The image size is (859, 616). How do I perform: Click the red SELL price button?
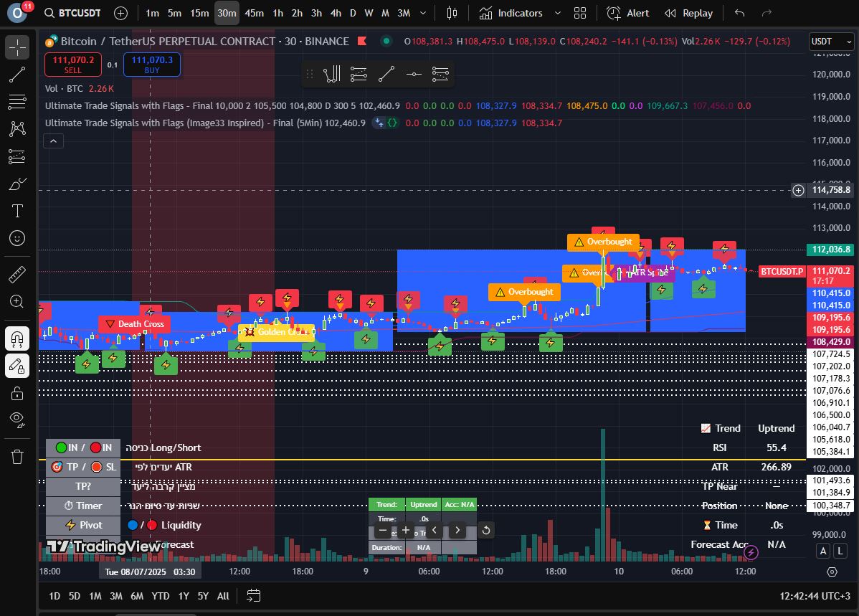coord(73,65)
